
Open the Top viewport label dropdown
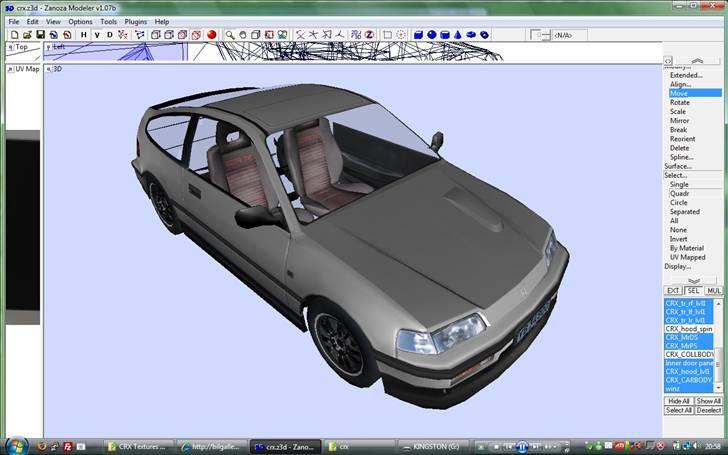click(10, 47)
